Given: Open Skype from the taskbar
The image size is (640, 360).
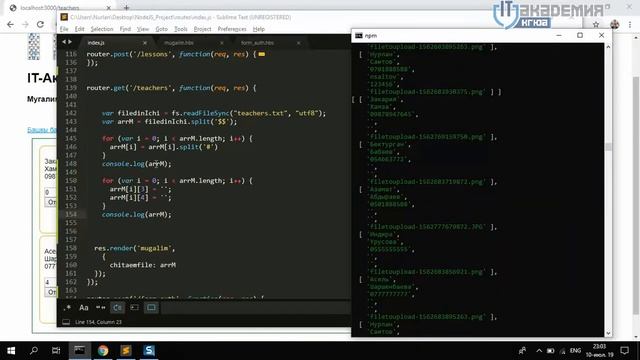Looking at the screenshot, I should pos(149,351).
